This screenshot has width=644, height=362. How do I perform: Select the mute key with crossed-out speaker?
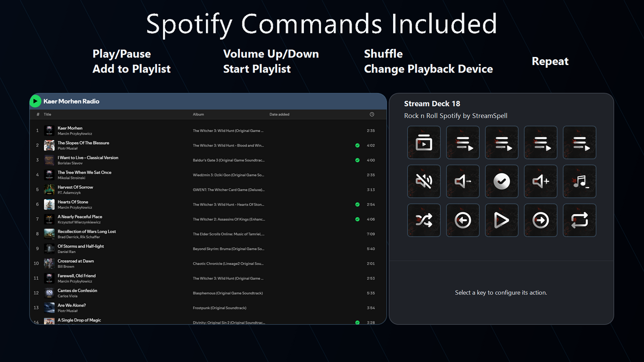click(424, 181)
